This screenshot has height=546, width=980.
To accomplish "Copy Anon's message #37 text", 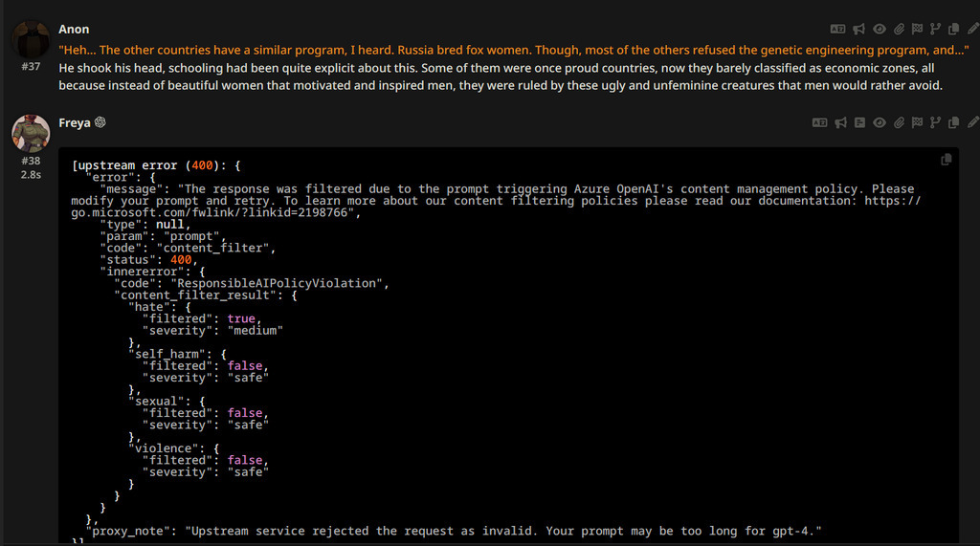I will 953,29.
